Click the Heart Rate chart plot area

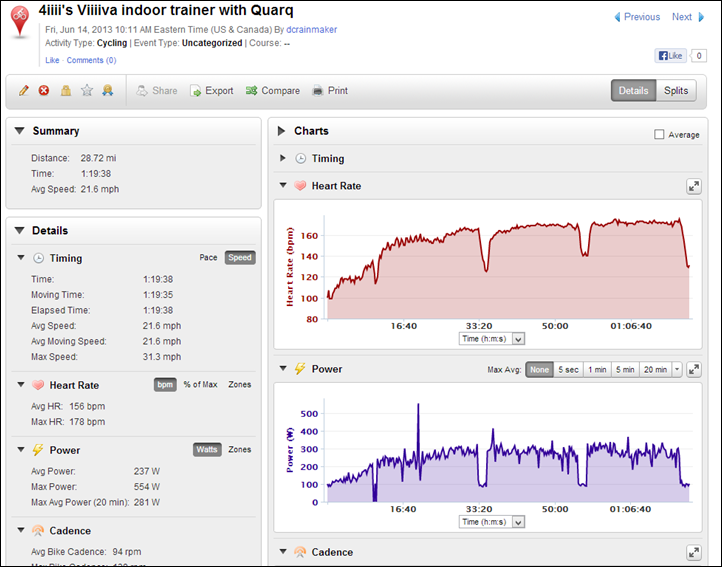tap(508, 267)
